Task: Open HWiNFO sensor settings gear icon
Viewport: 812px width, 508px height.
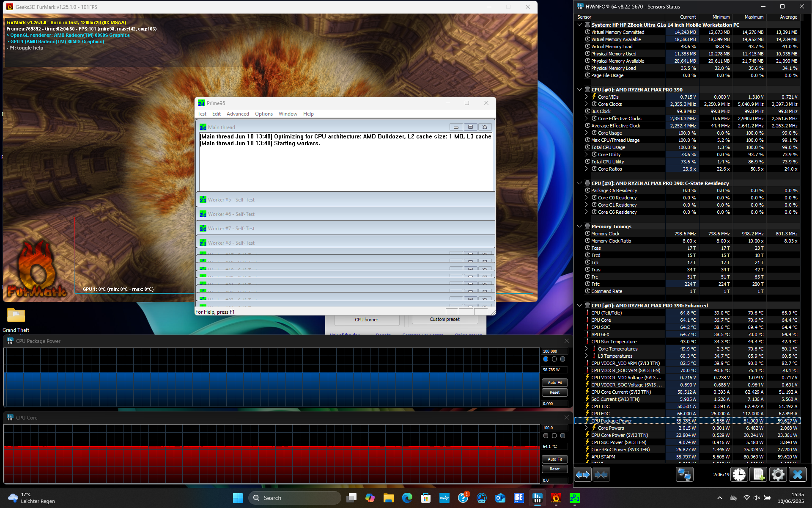Action: pos(778,475)
